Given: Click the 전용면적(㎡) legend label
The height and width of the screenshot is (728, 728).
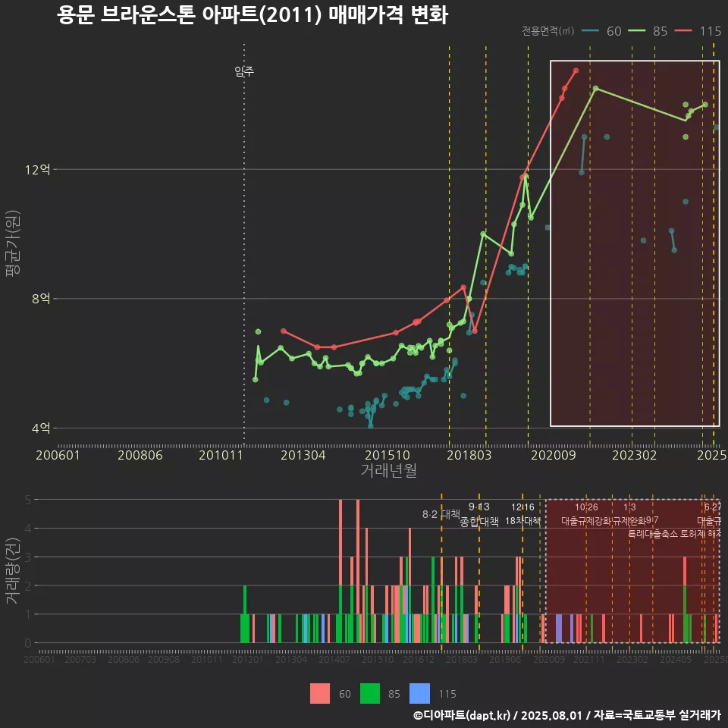Looking at the screenshot, I should point(548,31).
